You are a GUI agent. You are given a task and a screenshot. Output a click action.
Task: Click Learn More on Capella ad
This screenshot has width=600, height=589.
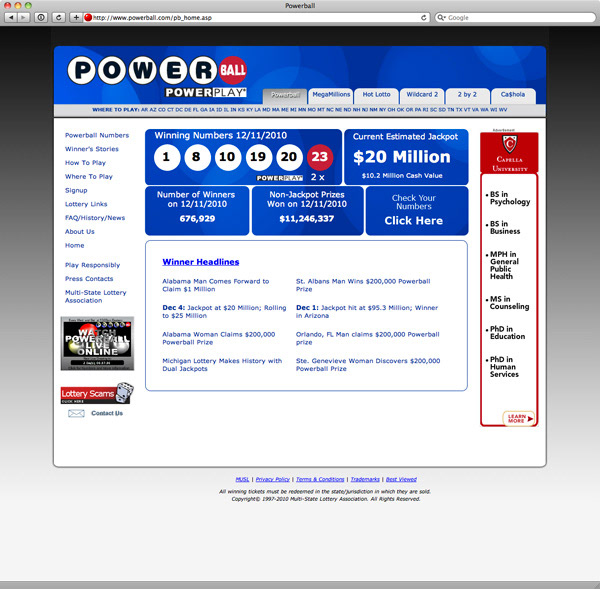pos(519,418)
